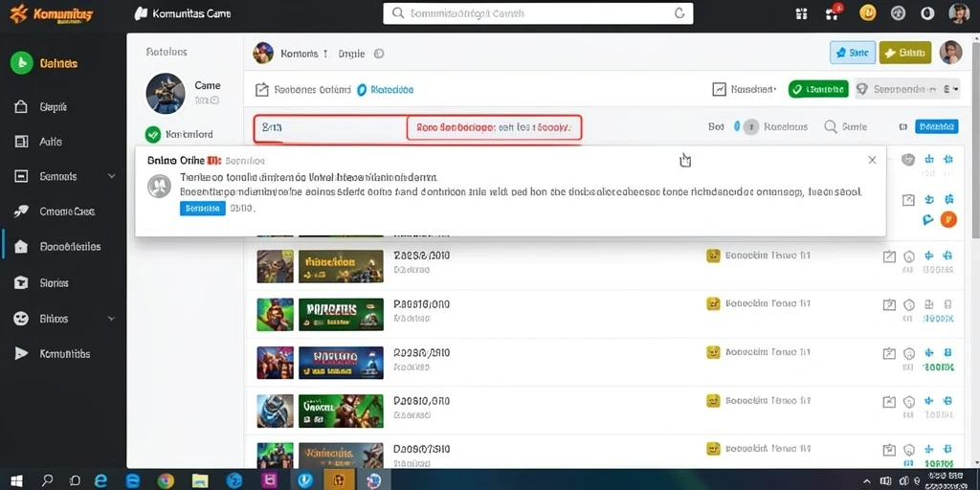The height and width of the screenshot is (490, 980).
Task: Open the Windows Start button
Action: [16, 480]
